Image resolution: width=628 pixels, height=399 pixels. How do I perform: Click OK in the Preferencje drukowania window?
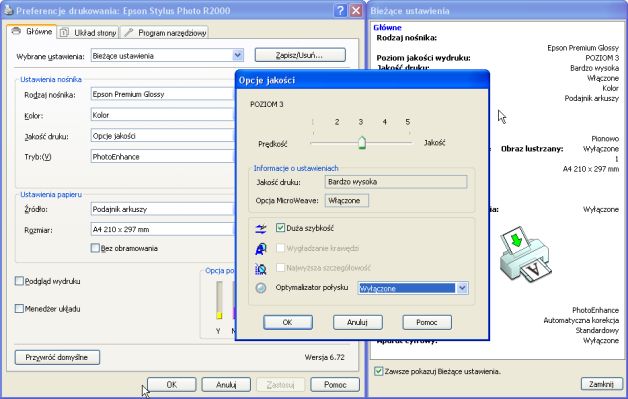pos(171,385)
